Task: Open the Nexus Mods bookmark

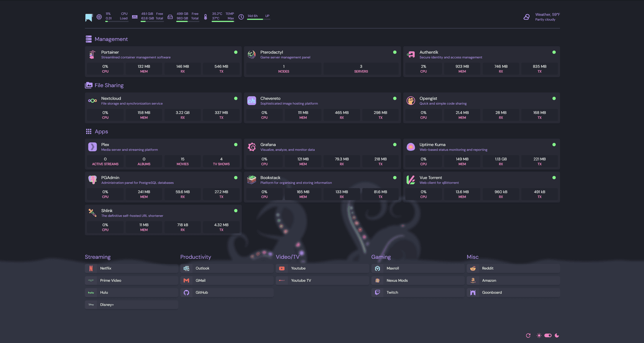Action: (x=418, y=280)
